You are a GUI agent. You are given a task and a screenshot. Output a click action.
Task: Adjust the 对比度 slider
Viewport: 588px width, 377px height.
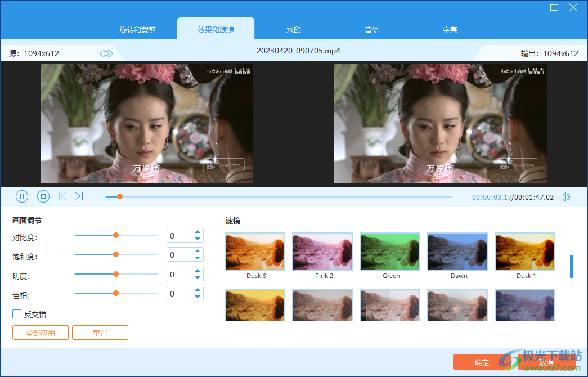coord(116,236)
